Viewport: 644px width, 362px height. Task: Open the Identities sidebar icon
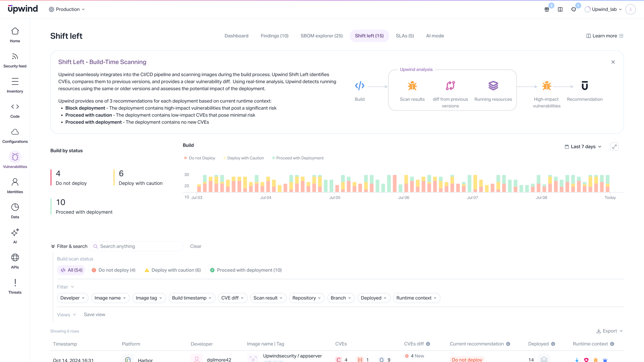[x=15, y=182]
